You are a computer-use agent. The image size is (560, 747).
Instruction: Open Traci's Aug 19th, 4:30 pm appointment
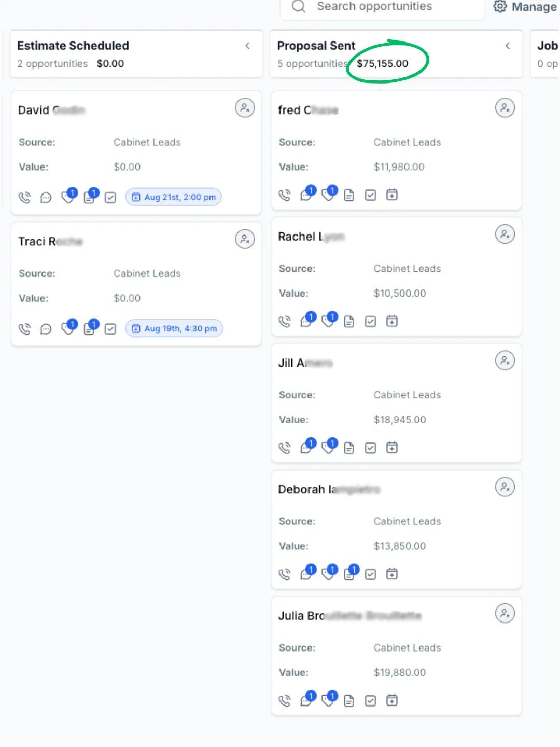pos(174,328)
